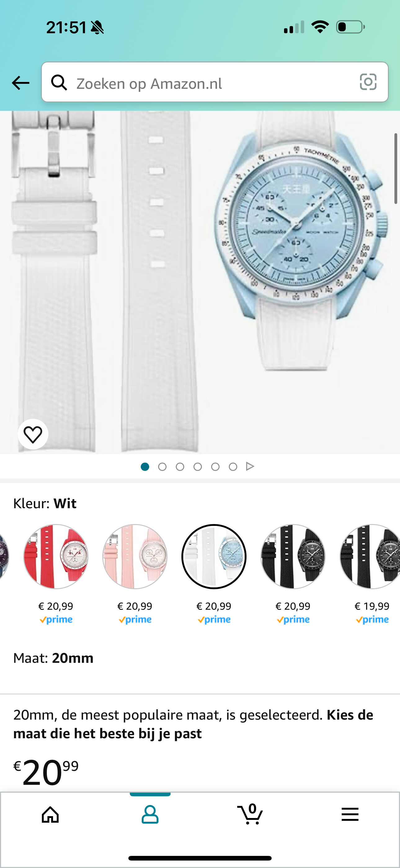This screenshot has width=400, height=868.
Task: Choose the red strap color swatch
Action: click(x=56, y=557)
